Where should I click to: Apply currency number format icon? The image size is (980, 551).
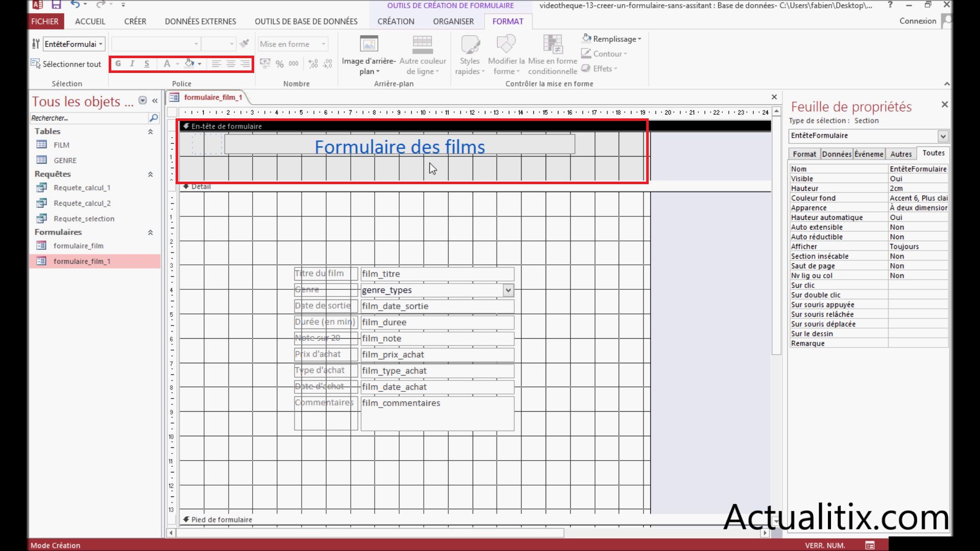[265, 64]
